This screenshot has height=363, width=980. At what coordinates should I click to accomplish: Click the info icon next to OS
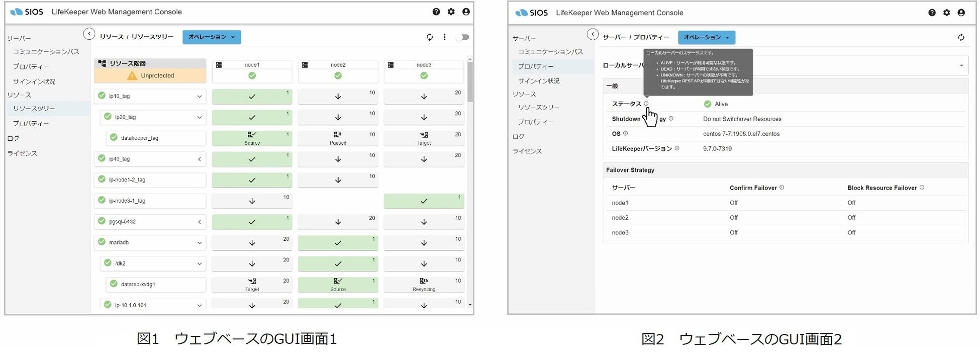[x=626, y=134]
